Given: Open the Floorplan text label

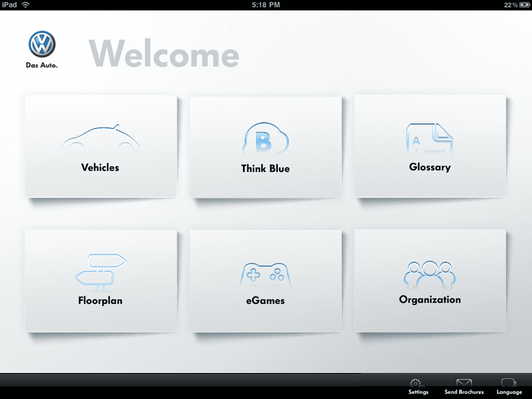Looking at the screenshot, I should (x=100, y=301).
